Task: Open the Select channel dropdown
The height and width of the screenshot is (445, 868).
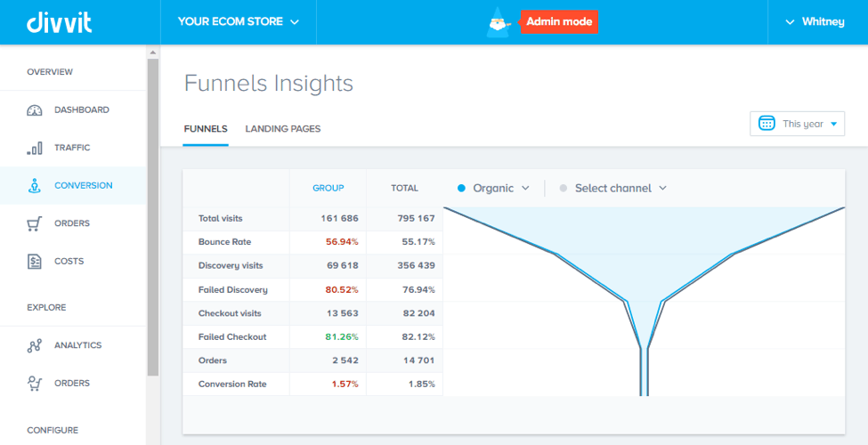Action: (613, 188)
